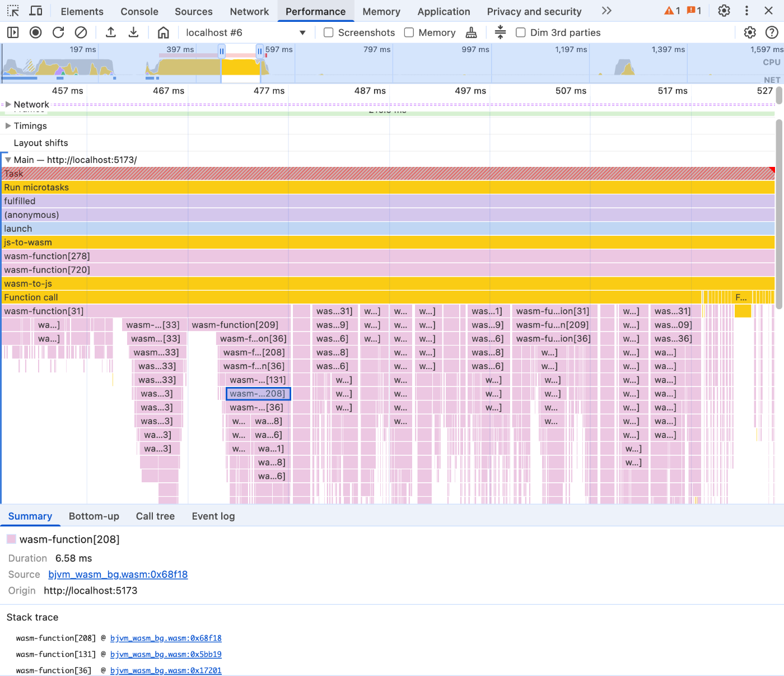This screenshot has width=784, height=676.
Task: Trigger garbage collection with the broom icon
Action: 472,32
